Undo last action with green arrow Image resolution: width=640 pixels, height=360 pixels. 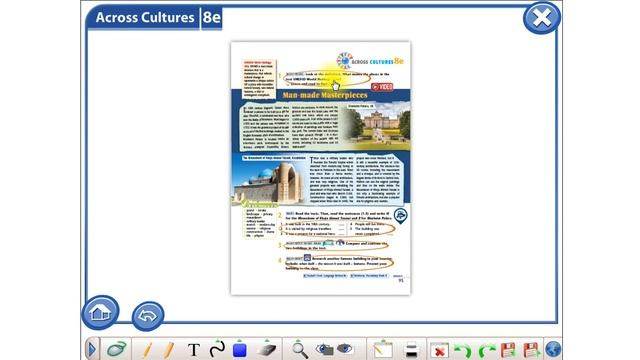click(x=463, y=350)
